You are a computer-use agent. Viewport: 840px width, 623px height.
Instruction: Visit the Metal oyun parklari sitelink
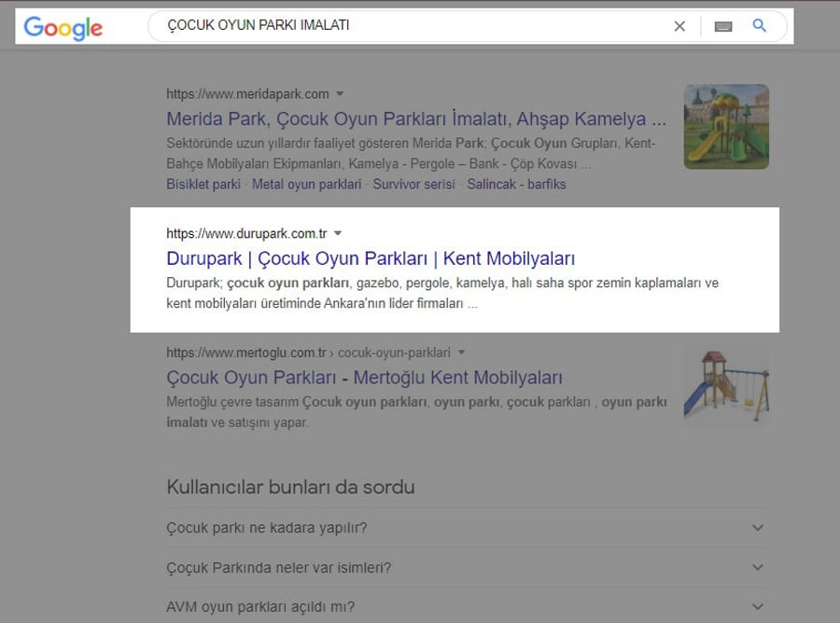(306, 184)
